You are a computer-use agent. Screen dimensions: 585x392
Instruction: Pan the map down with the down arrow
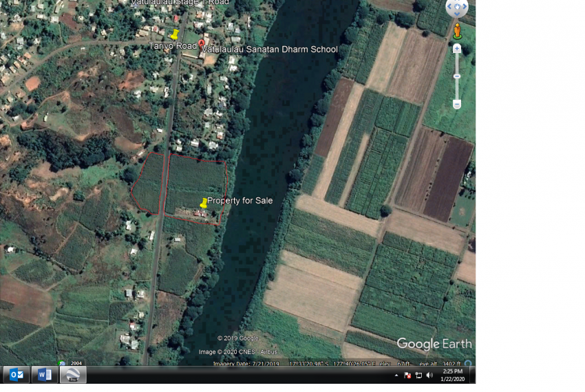pos(457,14)
